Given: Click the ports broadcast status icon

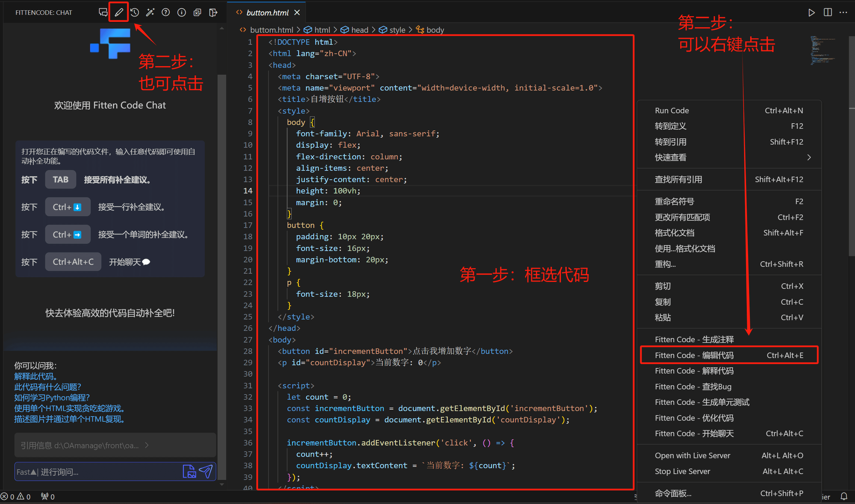Looking at the screenshot, I should click(x=48, y=497).
